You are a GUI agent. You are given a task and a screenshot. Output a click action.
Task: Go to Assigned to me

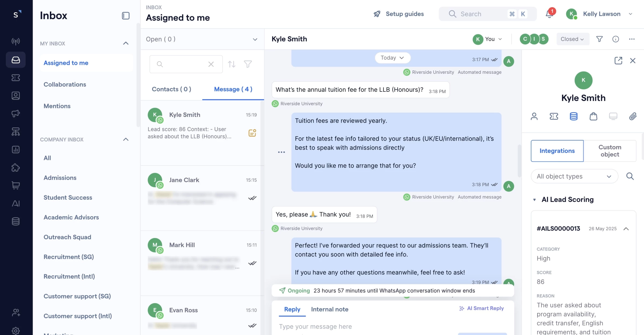point(86,63)
